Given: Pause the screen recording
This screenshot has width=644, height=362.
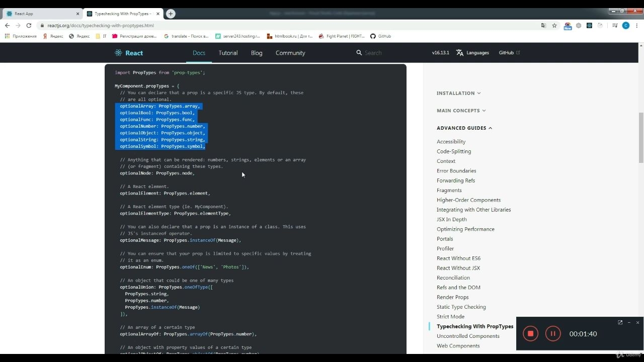Looking at the screenshot, I should coord(553,333).
